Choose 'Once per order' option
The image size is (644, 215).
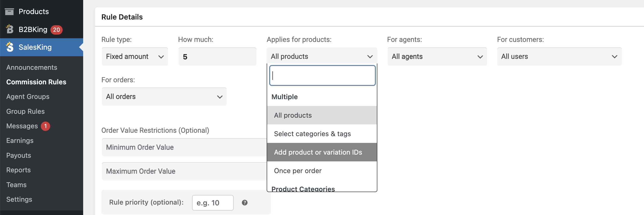click(322, 171)
